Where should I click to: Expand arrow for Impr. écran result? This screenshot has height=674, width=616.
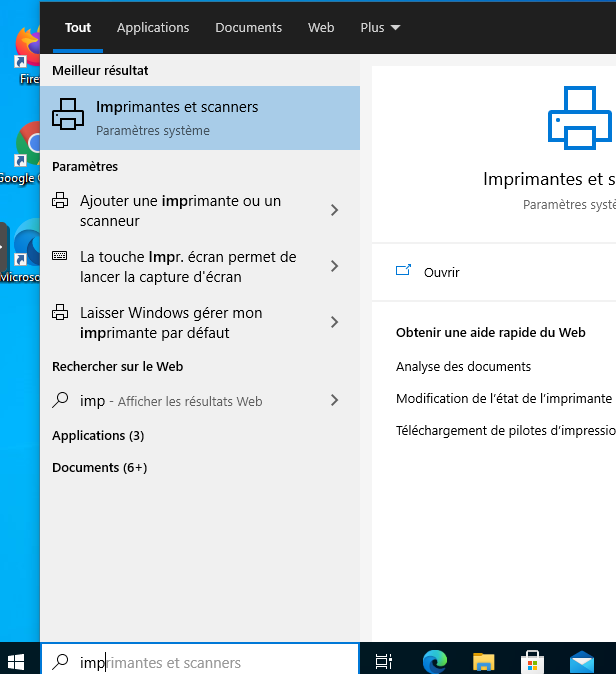point(334,266)
